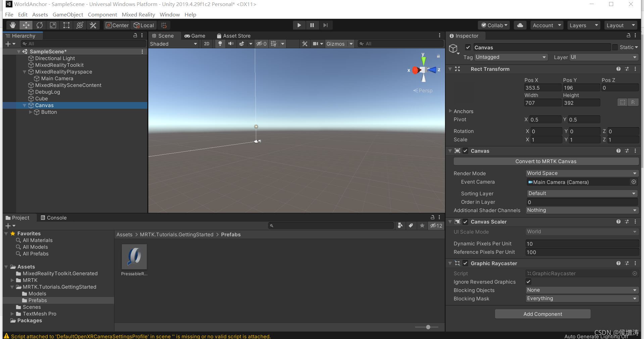Switch to the Game tab
644x339 pixels.
click(195, 36)
